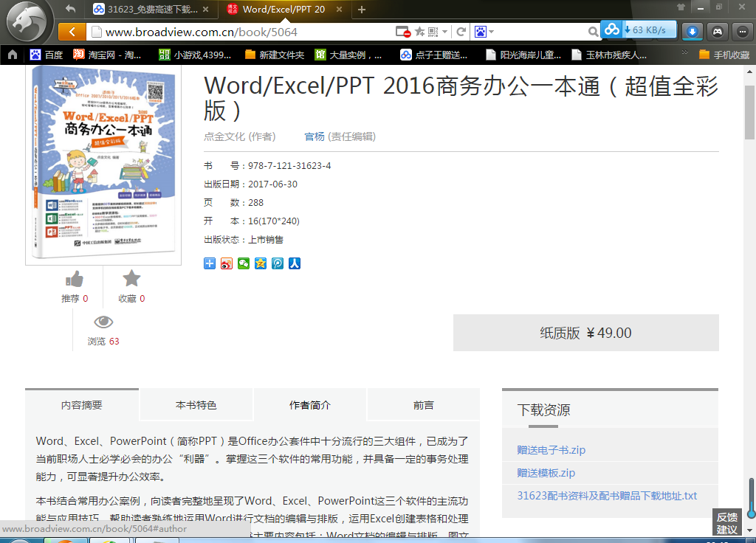
Task: Click the address bar URL
Action: (x=202, y=32)
